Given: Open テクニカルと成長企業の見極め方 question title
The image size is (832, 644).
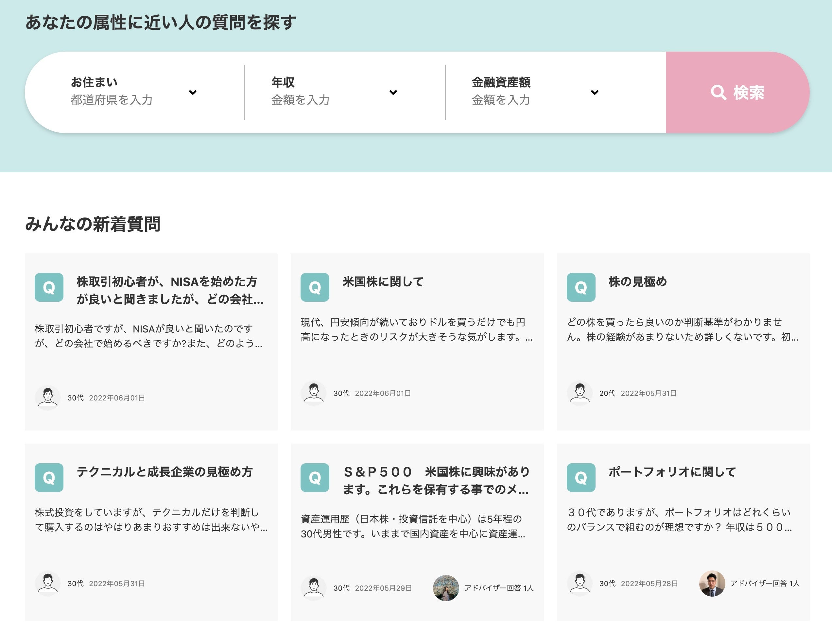Looking at the screenshot, I should tap(165, 471).
